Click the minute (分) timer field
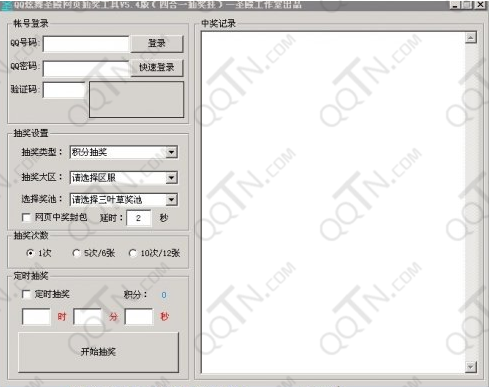The image size is (489, 387). point(88,317)
